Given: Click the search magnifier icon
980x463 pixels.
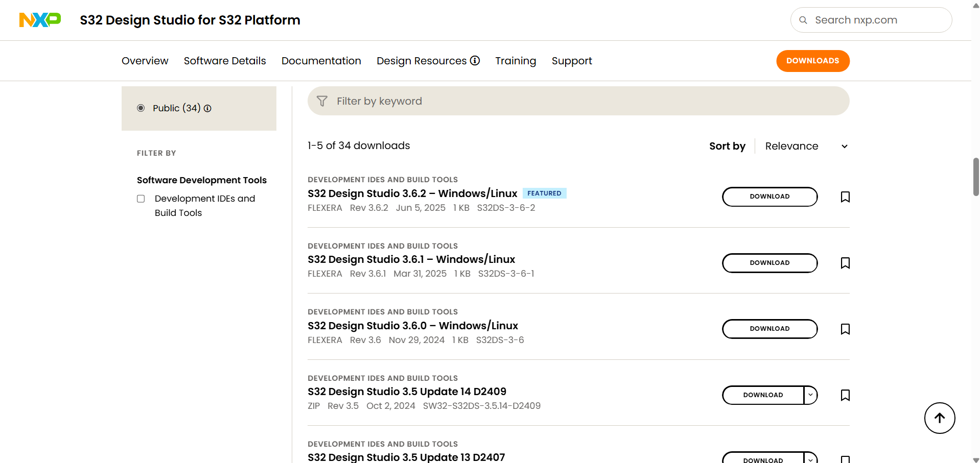Looking at the screenshot, I should pos(803,20).
